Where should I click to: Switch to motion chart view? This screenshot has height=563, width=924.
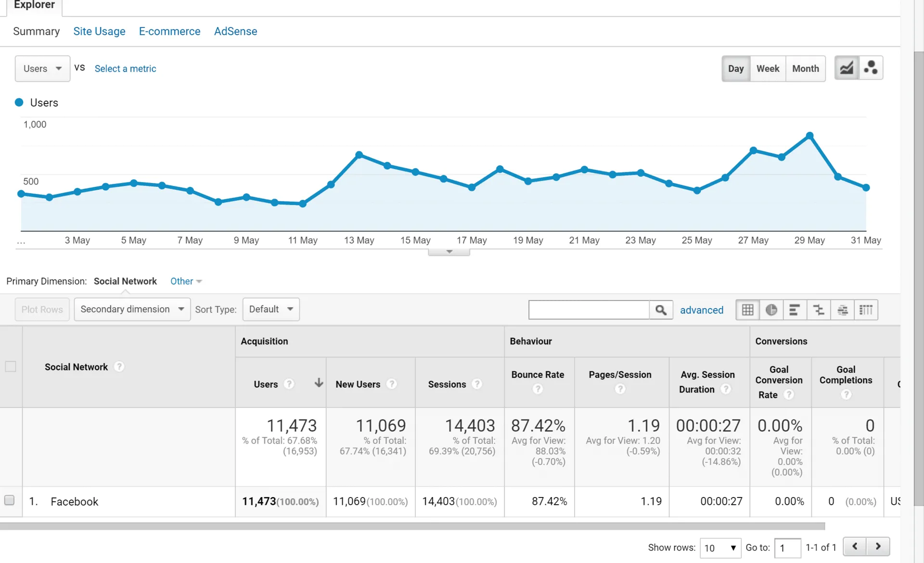(871, 68)
